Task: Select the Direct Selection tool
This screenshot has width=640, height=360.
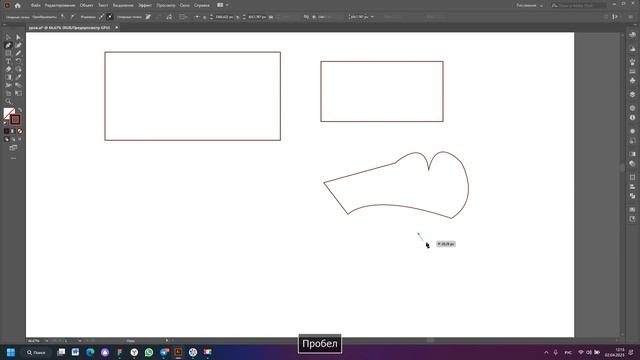Action: click(x=18, y=37)
